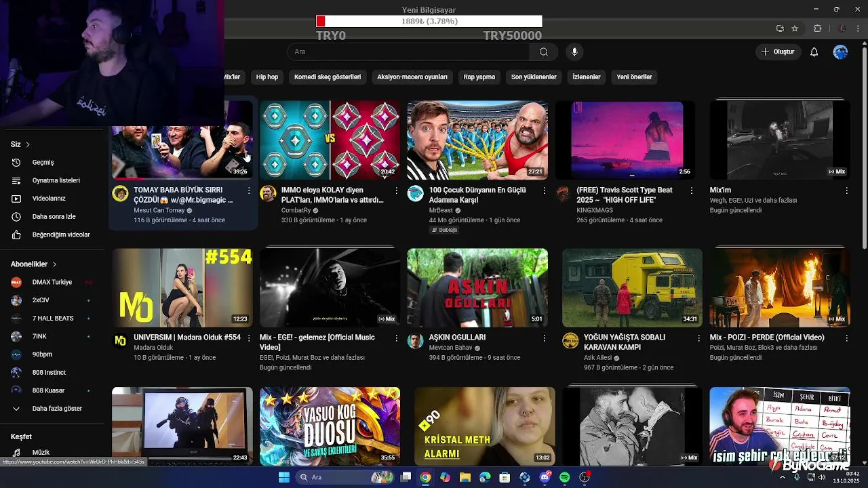Click the Oluştur create button
Viewport: 868px width, 488px height.
point(778,52)
